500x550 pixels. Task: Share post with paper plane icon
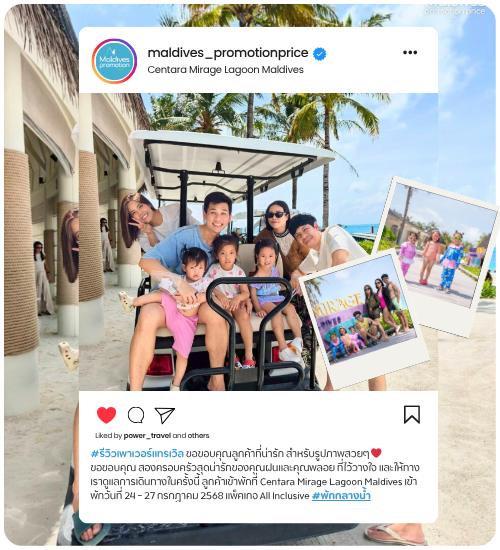point(165,415)
